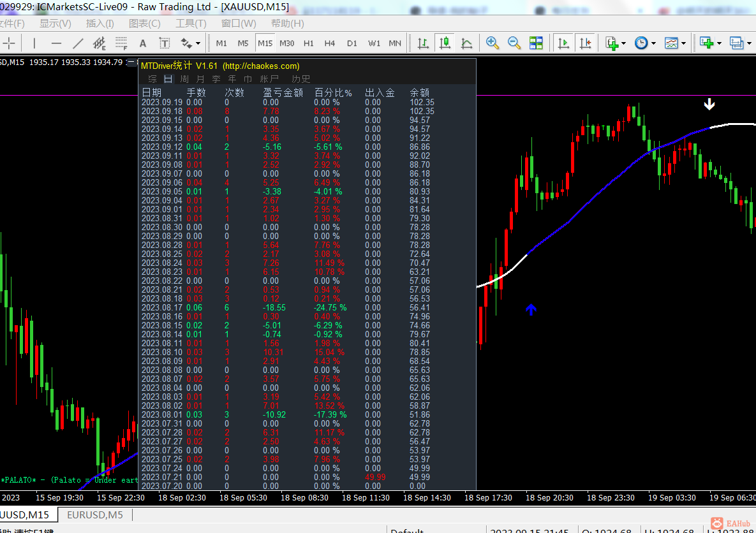The image size is (756, 533).
Task: Open the indicators list icon
Action: (x=611, y=43)
